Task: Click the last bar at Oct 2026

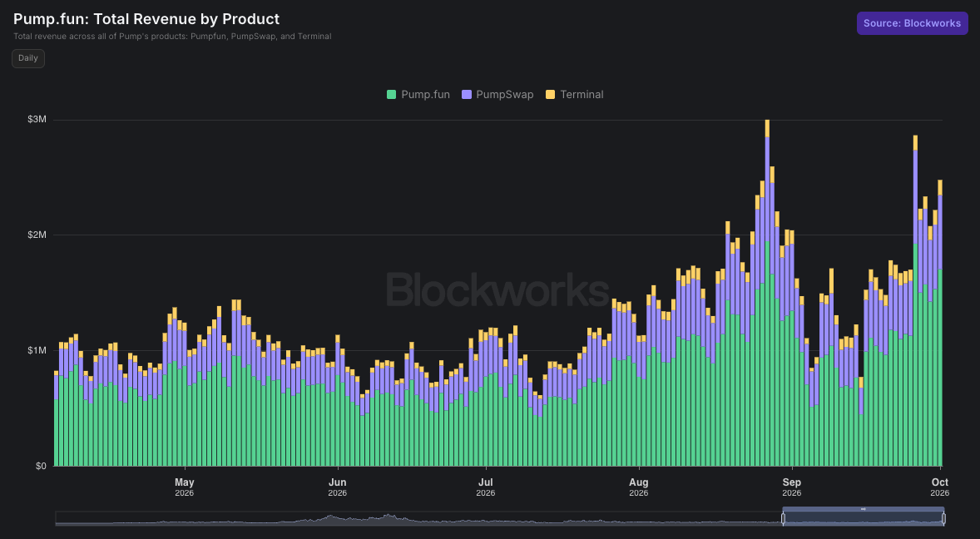Action: 940,323
